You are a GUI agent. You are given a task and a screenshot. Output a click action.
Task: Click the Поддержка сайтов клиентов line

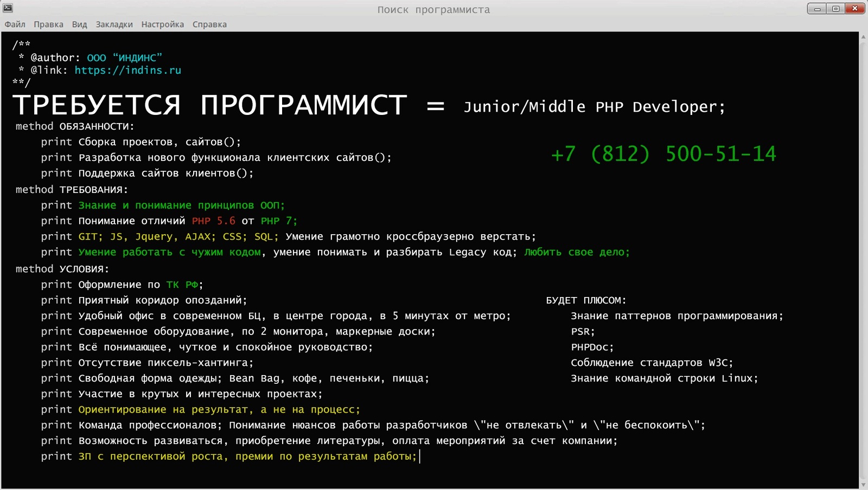coord(147,173)
